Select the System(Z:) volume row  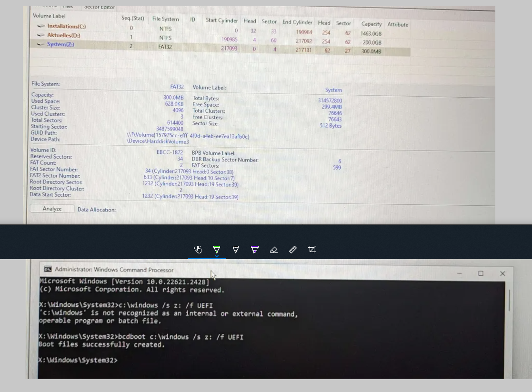click(x=220, y=48)
